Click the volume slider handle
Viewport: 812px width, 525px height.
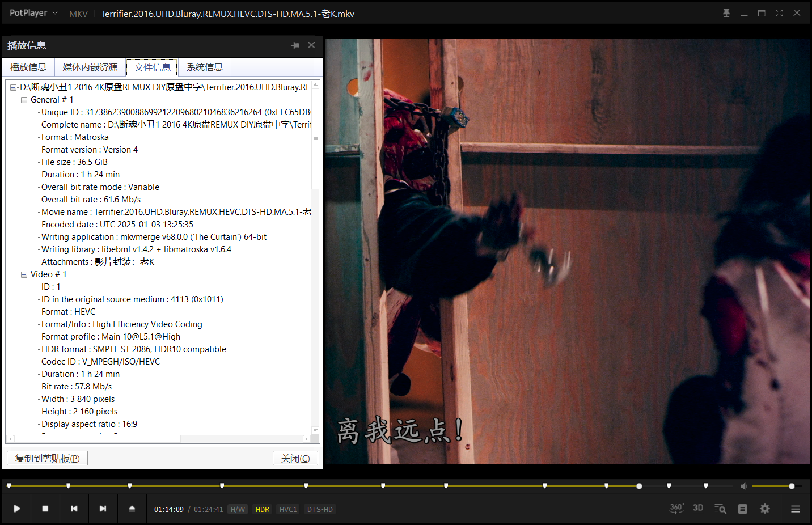(792, 486)
